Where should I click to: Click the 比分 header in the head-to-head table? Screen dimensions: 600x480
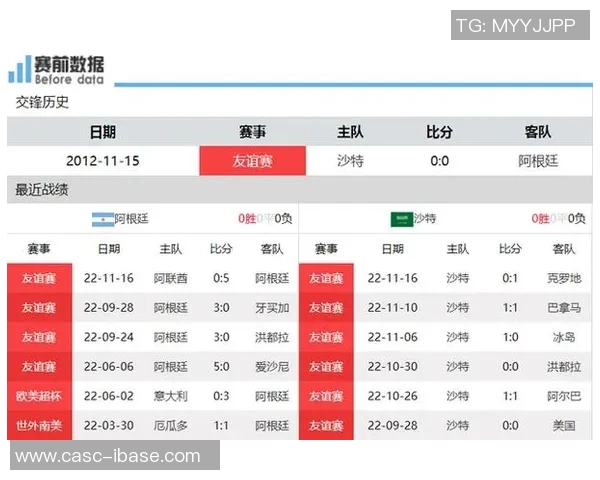coord(439,132)
